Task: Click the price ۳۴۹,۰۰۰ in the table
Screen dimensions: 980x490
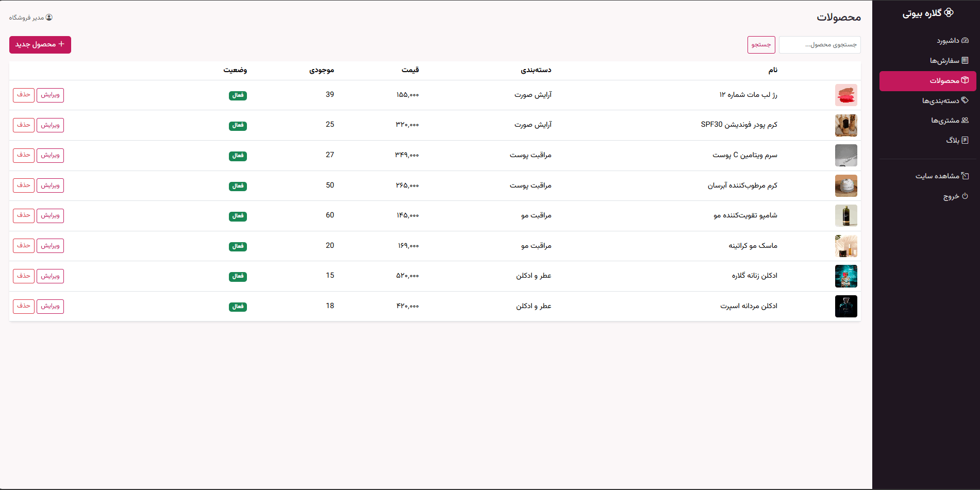Action: (407, 155)
